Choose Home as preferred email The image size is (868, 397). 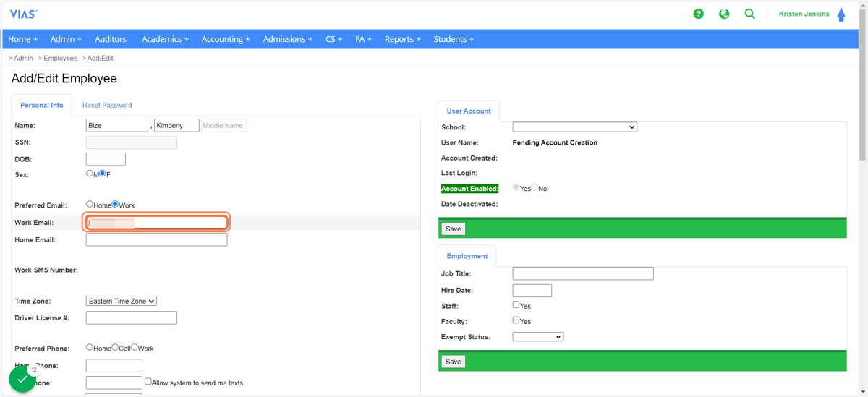coord(90,205)
